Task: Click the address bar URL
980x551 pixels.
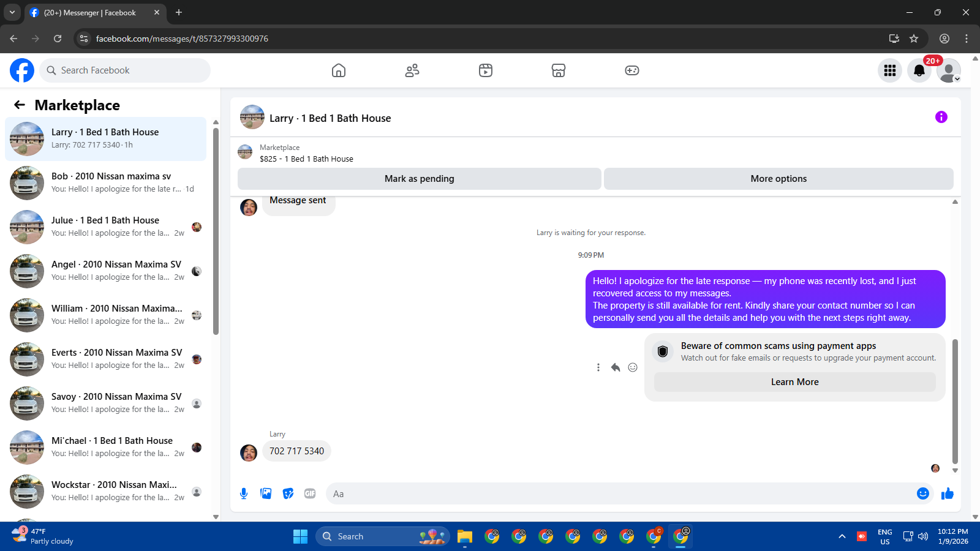Action: point(182,39)
